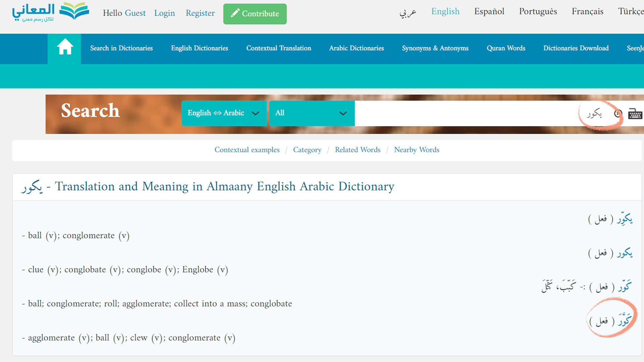
Task: Click the Login link
Action: click(164, 13)
